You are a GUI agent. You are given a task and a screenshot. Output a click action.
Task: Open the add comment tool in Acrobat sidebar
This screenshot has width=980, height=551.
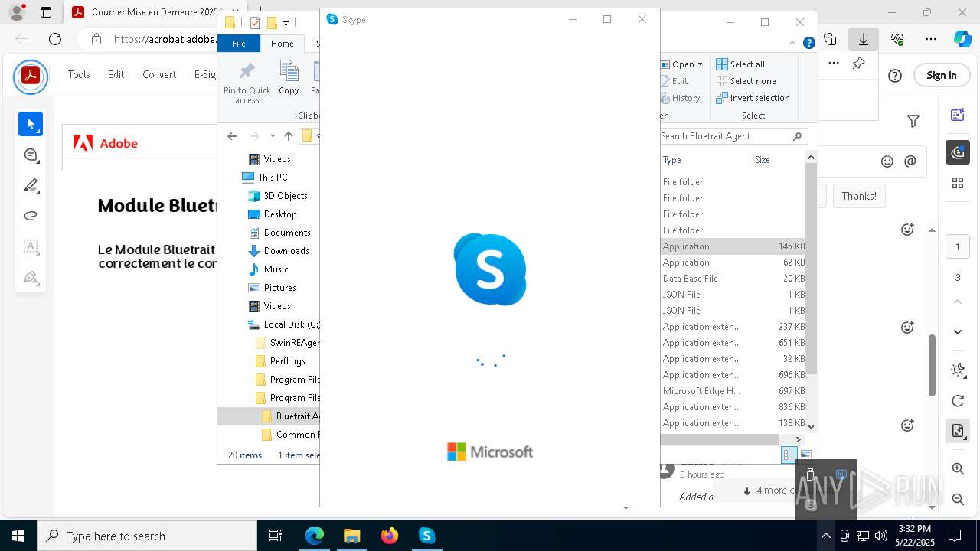point(31,155)
